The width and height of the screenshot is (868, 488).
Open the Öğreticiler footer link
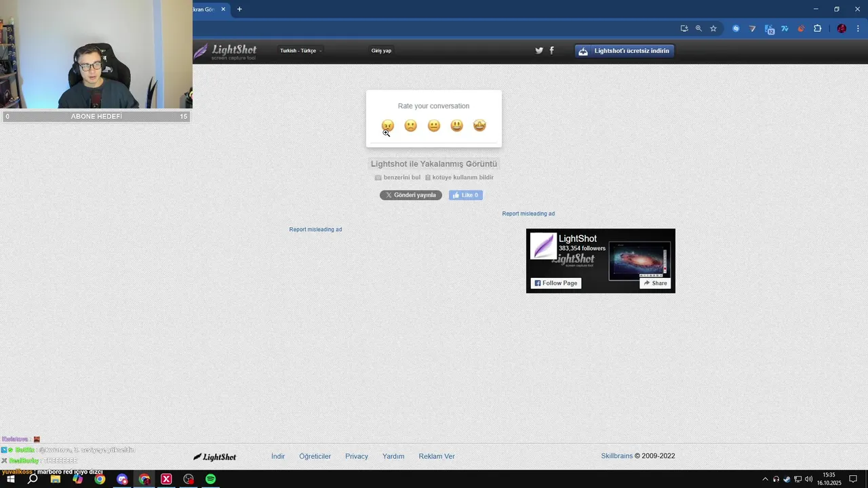(315, 456)
